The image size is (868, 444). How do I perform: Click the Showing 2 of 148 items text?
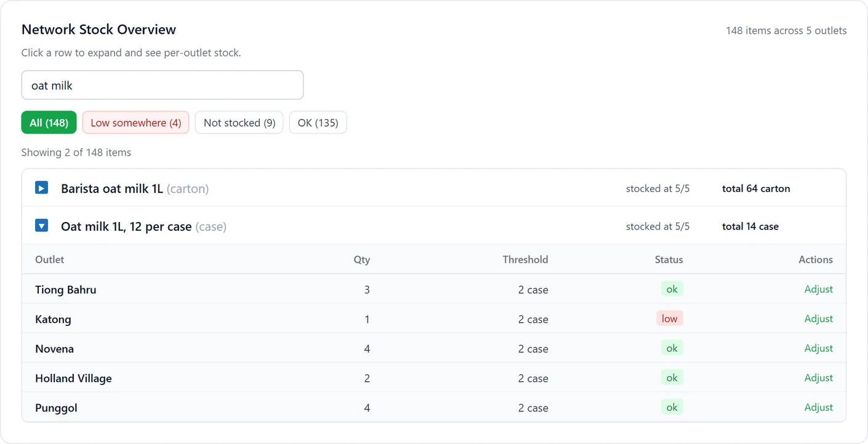76,153
